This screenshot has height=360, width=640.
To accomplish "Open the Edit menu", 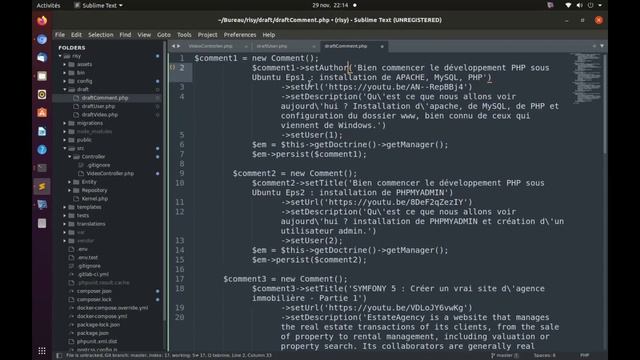I will pyautogui.click(x=76, y=35).
